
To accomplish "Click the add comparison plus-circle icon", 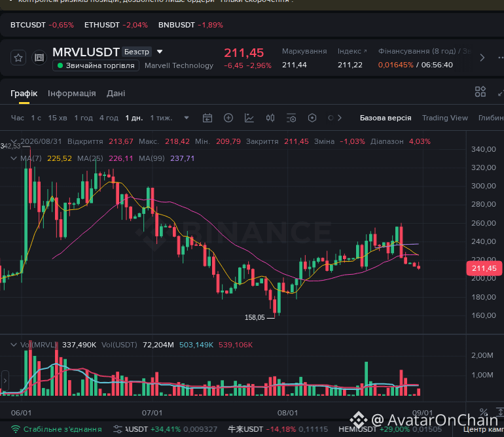I will coord(228,118).
